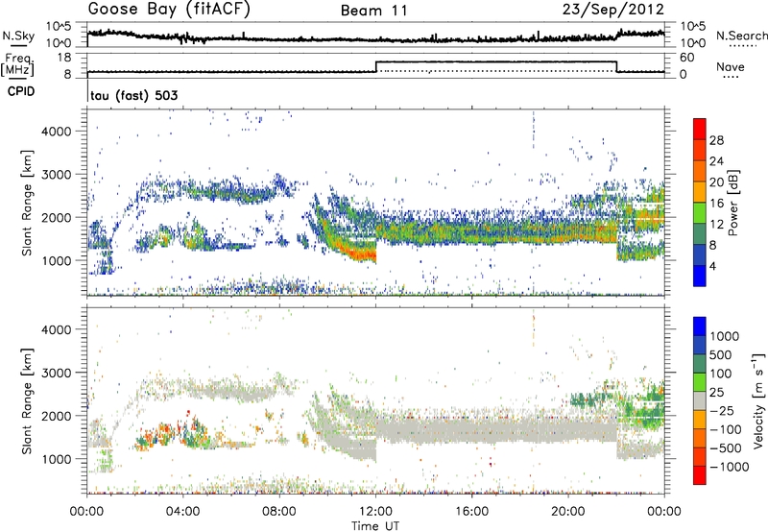The width and height of the screenshot is (768, 532).
Task: Click the '2000' tick in the velocity panel
Action: point(57,416)
